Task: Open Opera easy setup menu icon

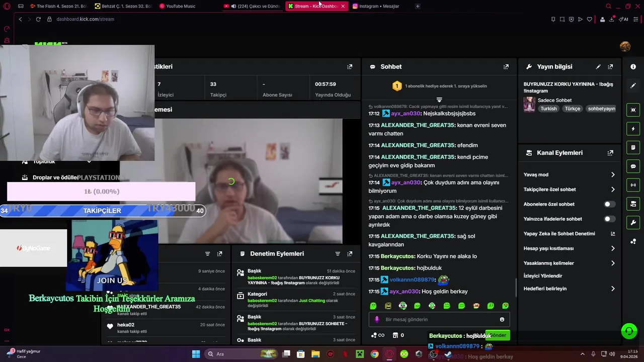Action: pos(636,19)
